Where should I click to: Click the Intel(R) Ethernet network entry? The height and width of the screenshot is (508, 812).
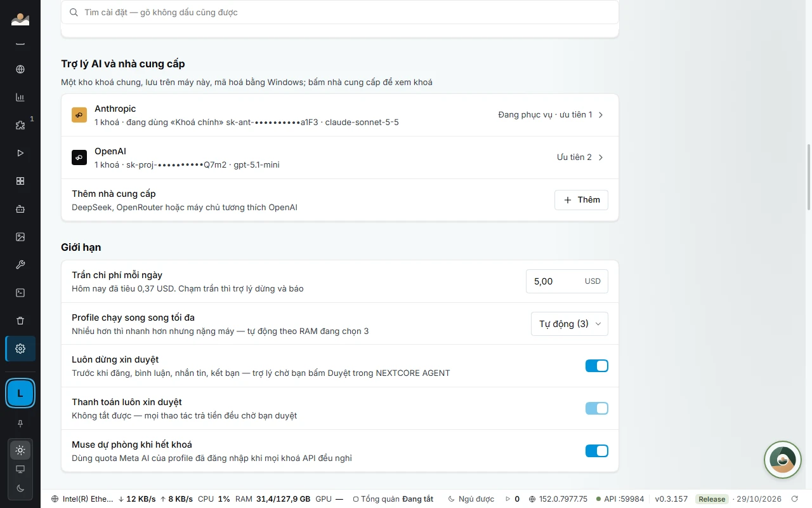click(x=82, y=499)
